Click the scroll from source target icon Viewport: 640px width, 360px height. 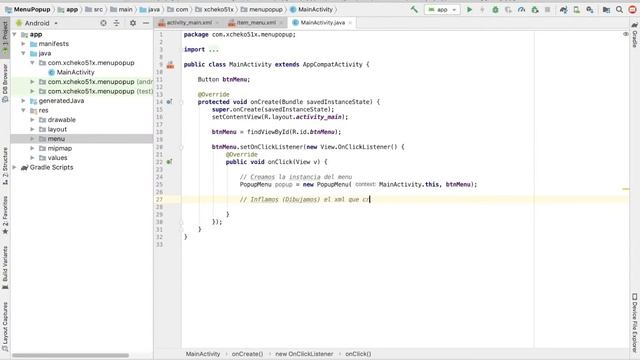(103, 23)
